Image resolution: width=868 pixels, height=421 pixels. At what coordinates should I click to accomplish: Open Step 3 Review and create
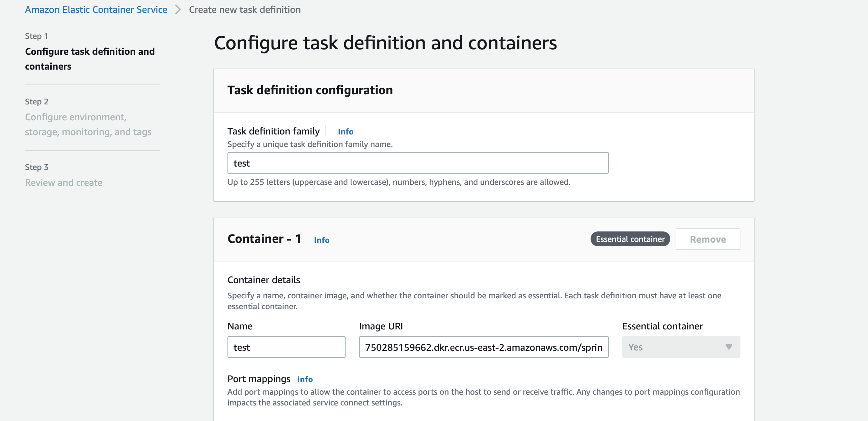63,182
